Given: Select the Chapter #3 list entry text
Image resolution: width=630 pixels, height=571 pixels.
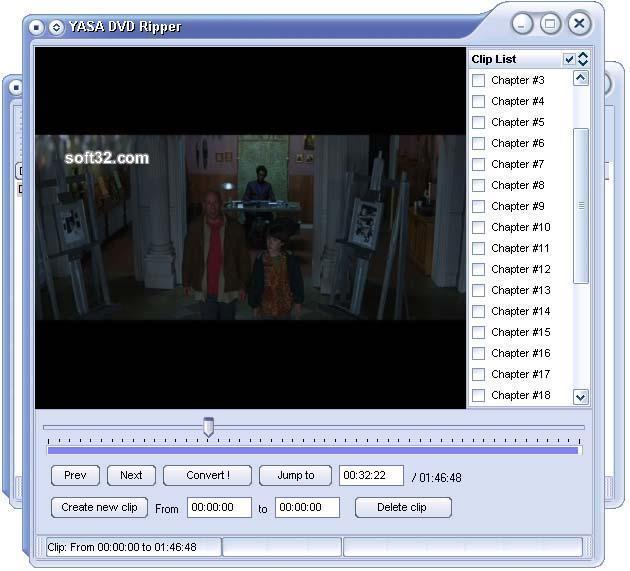Looking at the screenshot, I should click(x=518, y=80).
